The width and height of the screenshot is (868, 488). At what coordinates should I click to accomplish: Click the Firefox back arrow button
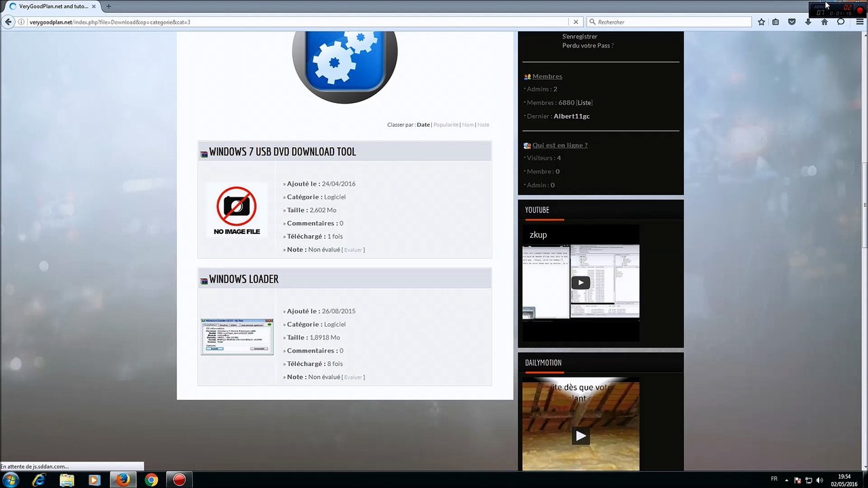(x=8, y=22)
